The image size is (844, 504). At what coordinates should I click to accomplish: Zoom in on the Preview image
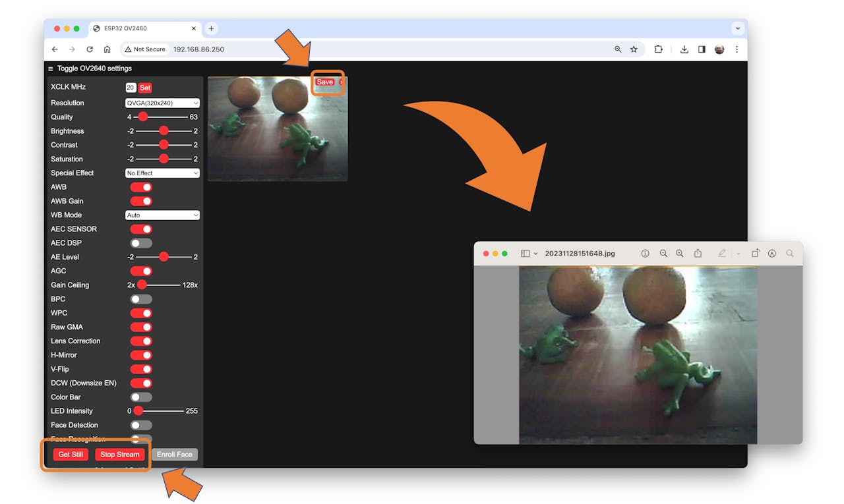(x=680, y=254)
